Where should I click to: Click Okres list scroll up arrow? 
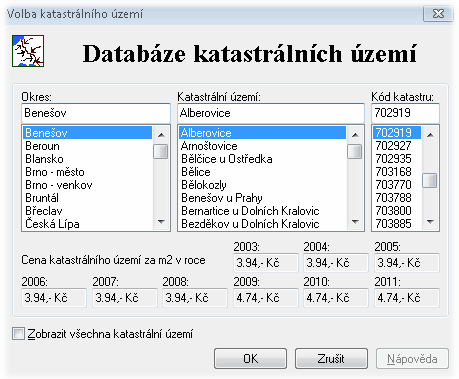click(161, 135)
